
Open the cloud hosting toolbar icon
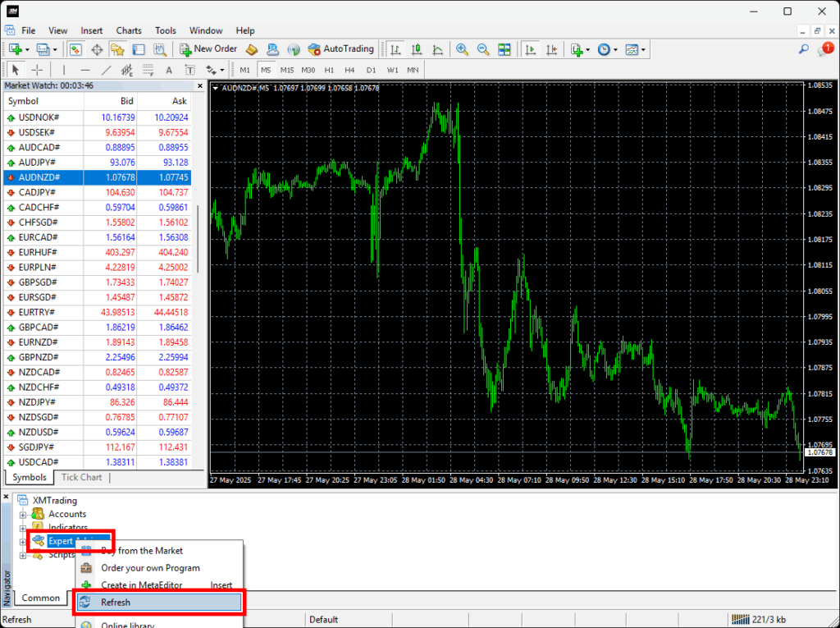[272, 49]
